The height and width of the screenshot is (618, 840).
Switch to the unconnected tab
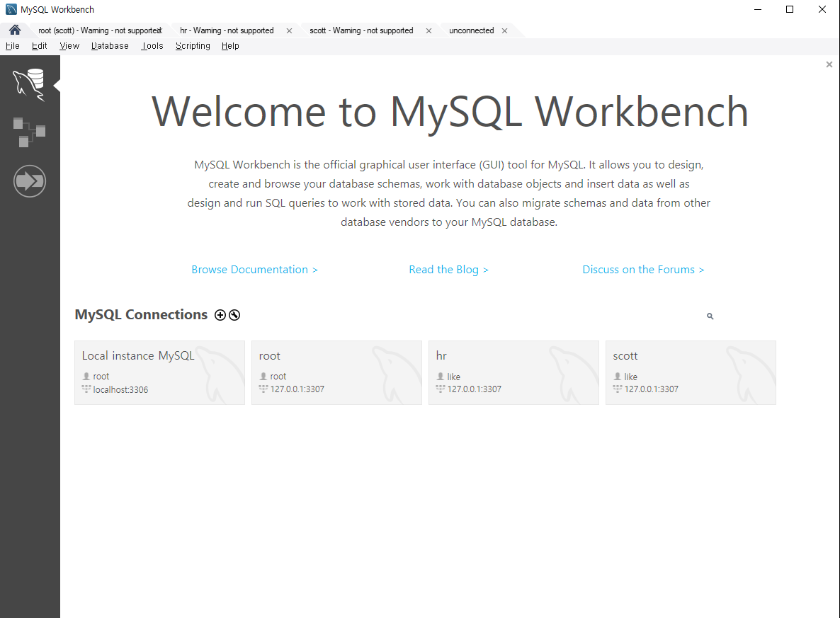(472, 30)
